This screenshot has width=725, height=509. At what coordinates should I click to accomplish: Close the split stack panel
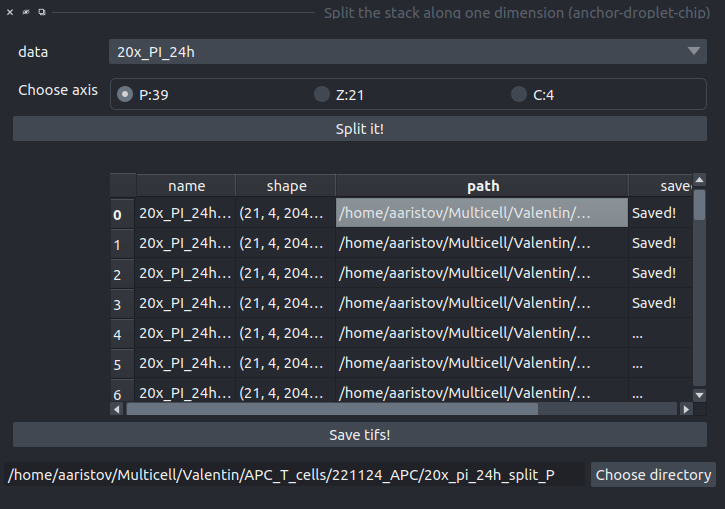tap(9, 12)
